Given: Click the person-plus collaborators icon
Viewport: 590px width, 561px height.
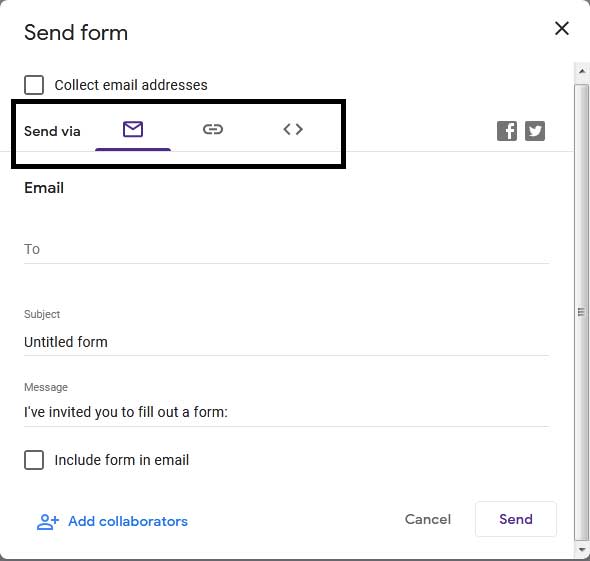Looking at the screenshot, I should coord(48,522).
